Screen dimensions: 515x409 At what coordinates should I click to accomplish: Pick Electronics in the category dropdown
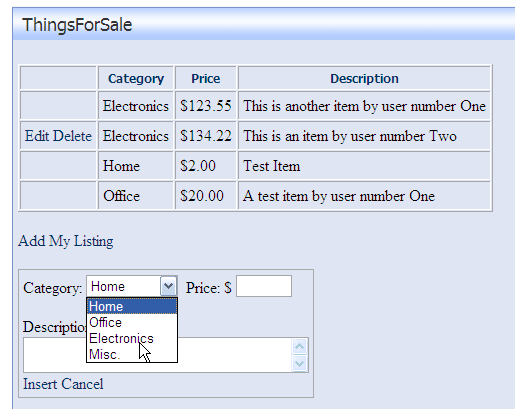click(132, 338)
